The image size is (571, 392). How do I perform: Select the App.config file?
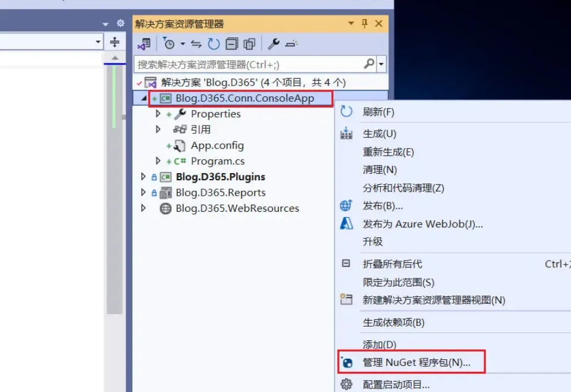click(x=218, y=146)
